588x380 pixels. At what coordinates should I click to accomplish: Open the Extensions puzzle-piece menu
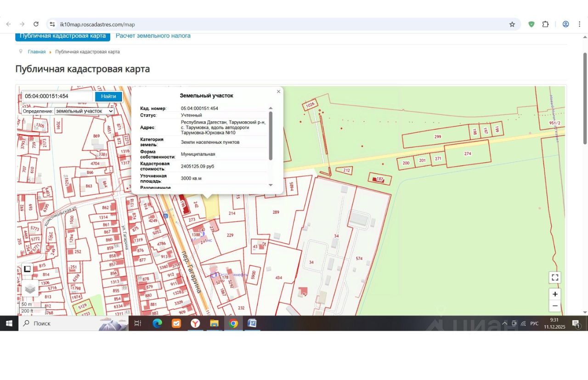546,24
